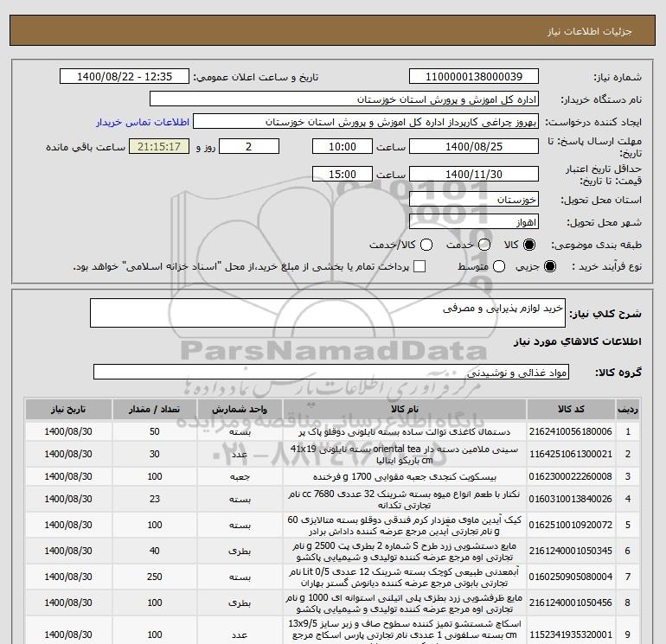Click the کیک آیدین item name
This screenshot has width=666, height=644.
coord(405,525)
